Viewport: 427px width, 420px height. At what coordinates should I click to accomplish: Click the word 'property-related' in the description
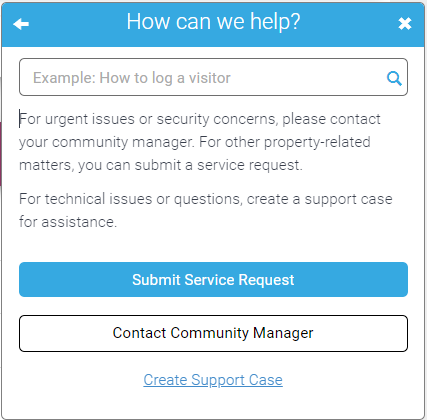pyautogui.click(x=317, y=143)
